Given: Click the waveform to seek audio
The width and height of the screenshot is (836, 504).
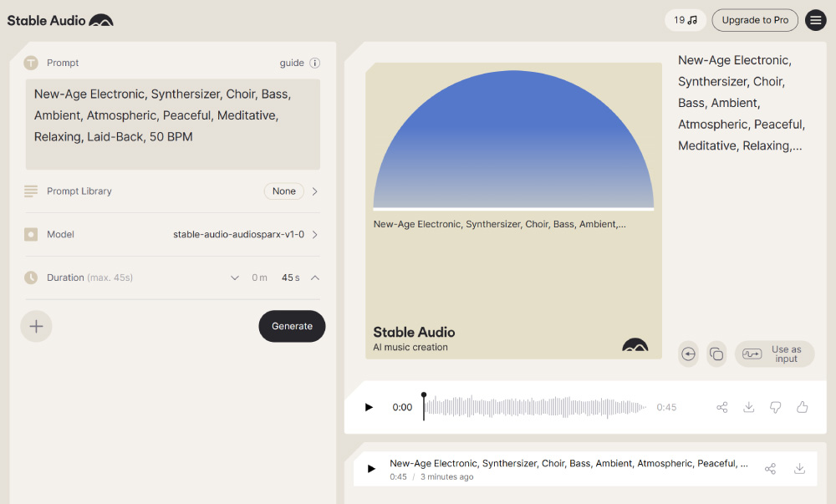Looking at the screenshot, I should [x=535, y=407].
